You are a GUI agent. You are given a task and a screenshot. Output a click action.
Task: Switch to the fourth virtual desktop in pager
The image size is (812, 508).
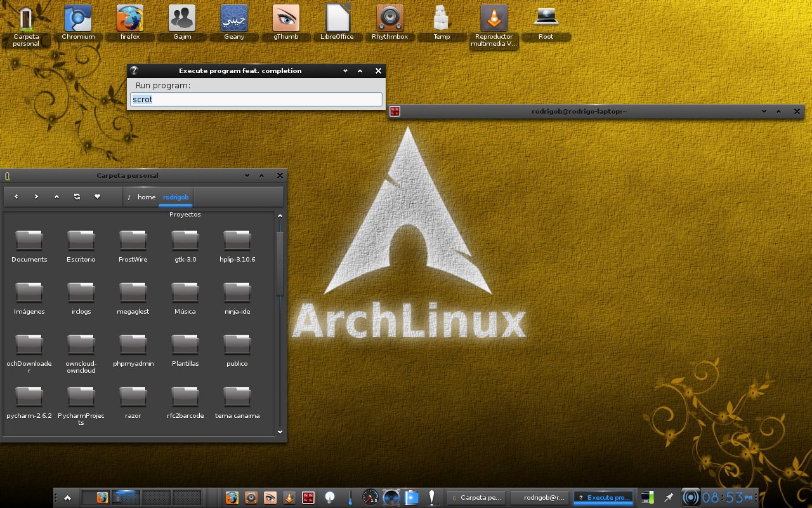[x=187, y=498]
